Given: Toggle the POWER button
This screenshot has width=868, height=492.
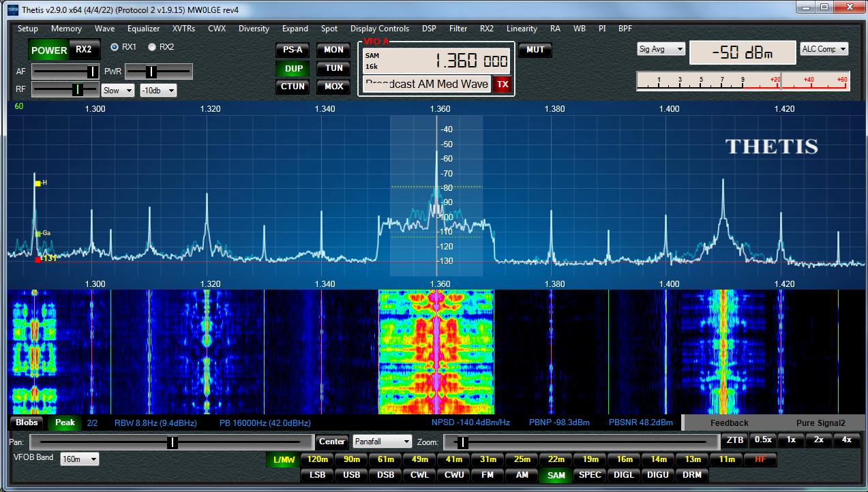Looking at the screenshot, I should [49, 50].
